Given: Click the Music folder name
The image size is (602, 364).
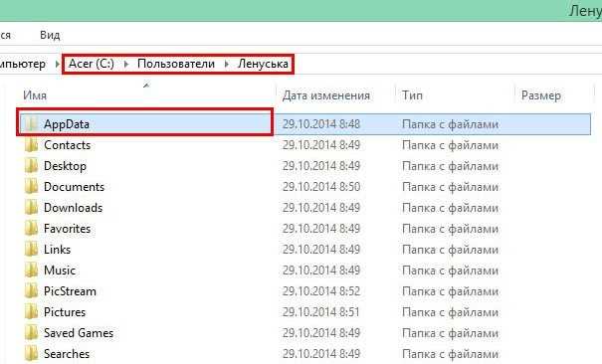Looking at the screenshot, I should tap(60, 271).
